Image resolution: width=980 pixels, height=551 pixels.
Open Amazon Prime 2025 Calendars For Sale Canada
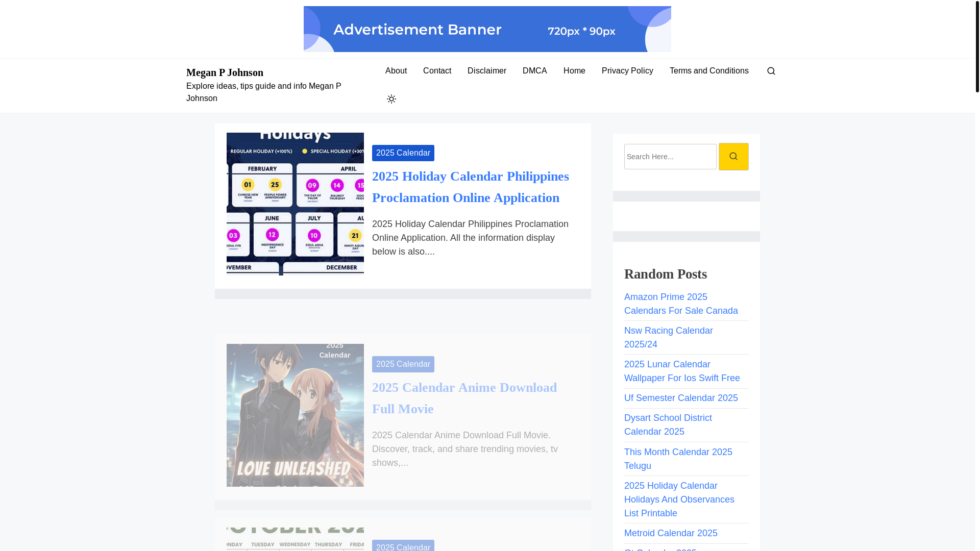click(x=681, y=304)
